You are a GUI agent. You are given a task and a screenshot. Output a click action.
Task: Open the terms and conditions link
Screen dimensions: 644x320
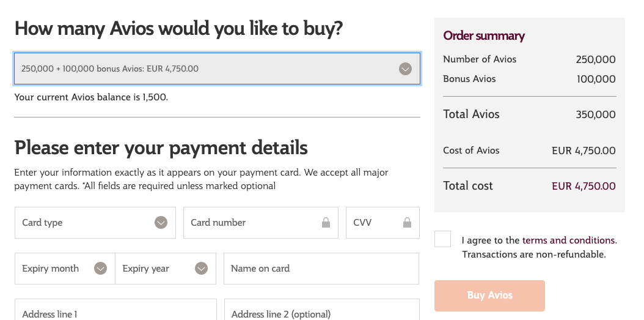[x=568, y=240]
